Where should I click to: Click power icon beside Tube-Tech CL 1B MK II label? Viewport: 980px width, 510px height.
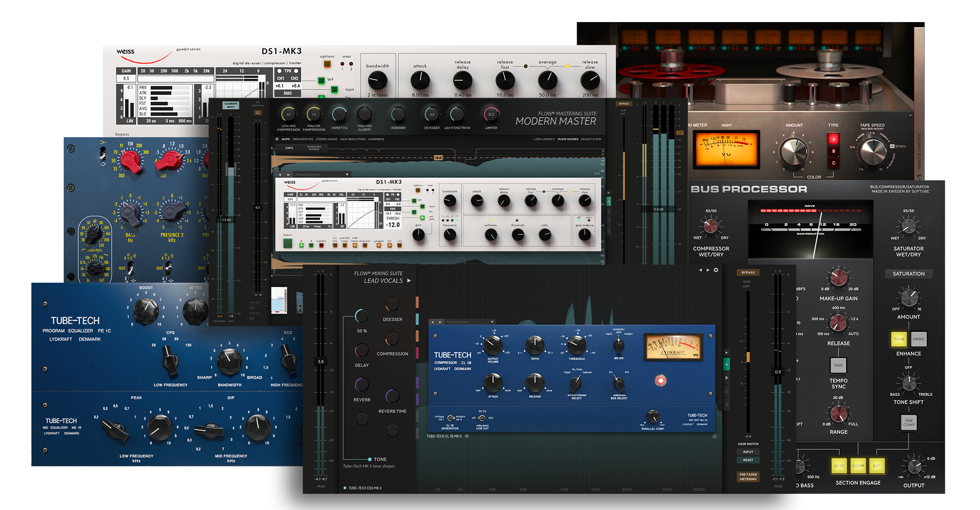coord(467,436)
